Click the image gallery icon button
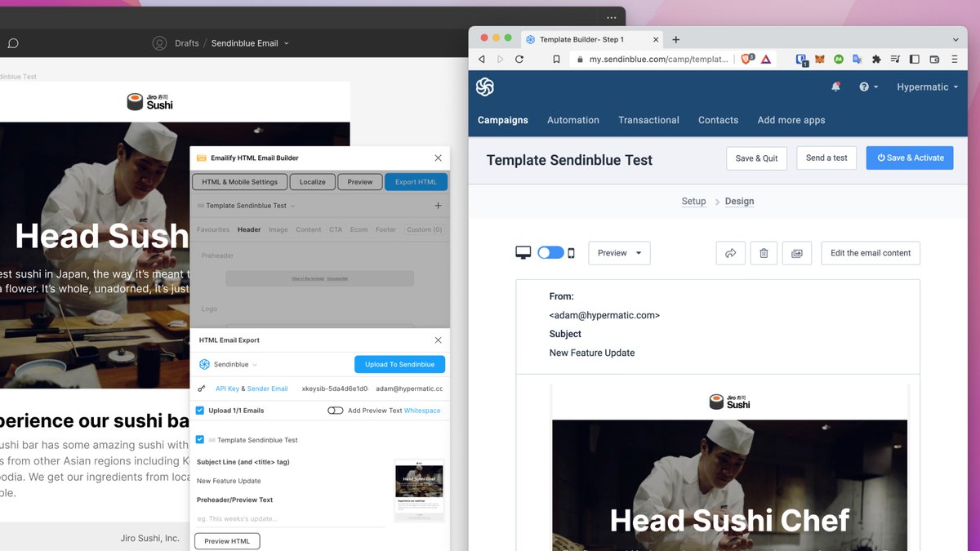This screenshot has width=980, height=551. [x=796, y=253]
